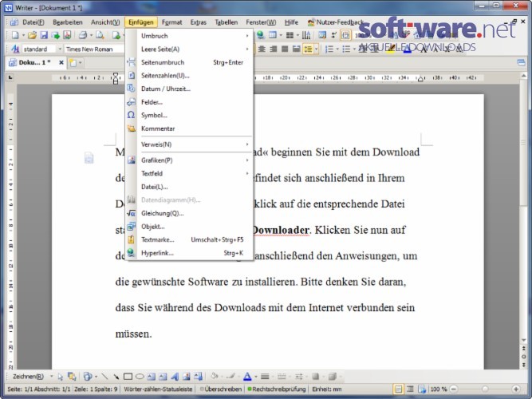The width and height of the screenshot is (532, 399).
Task: Open the standard style dropdown
Action: coord(60,49)
